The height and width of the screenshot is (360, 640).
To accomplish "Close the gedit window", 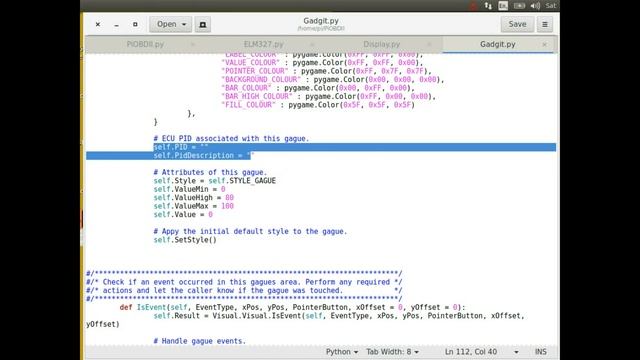I will point(98,24).
